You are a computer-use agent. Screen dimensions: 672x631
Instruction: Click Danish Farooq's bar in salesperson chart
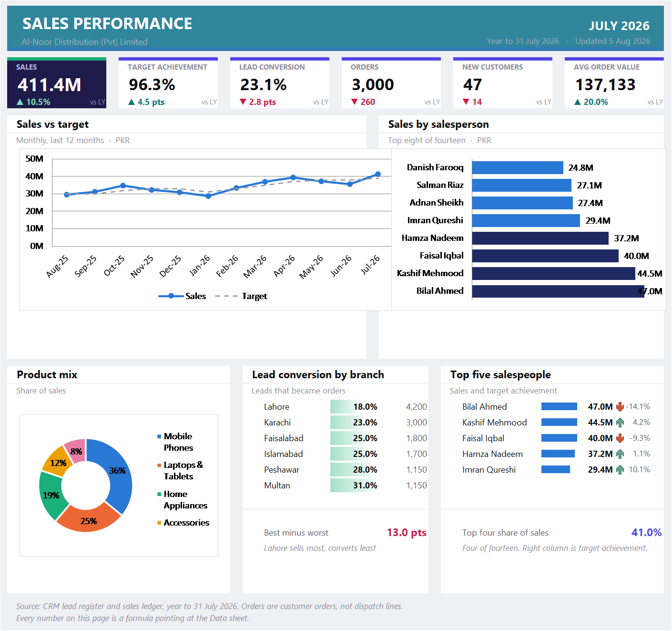tap(518, 168)
